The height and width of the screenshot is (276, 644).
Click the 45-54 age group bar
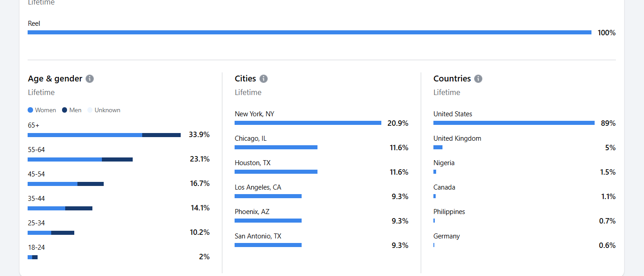click(x=66, y=184)
